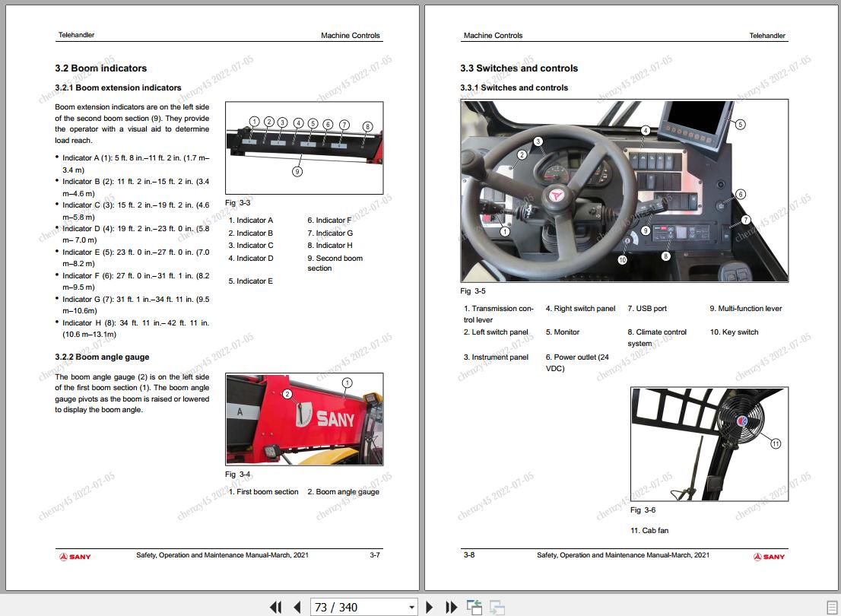Click the Fig 3-4 boom angle gauge photo
This screenshot has width=841, height=616.
pyautogui.click(x=304, y=419)
